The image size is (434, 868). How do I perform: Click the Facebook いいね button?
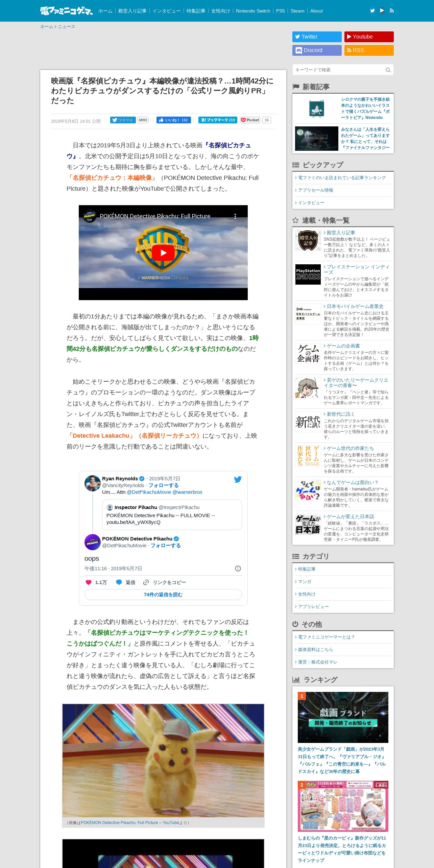tap(173, 120)
